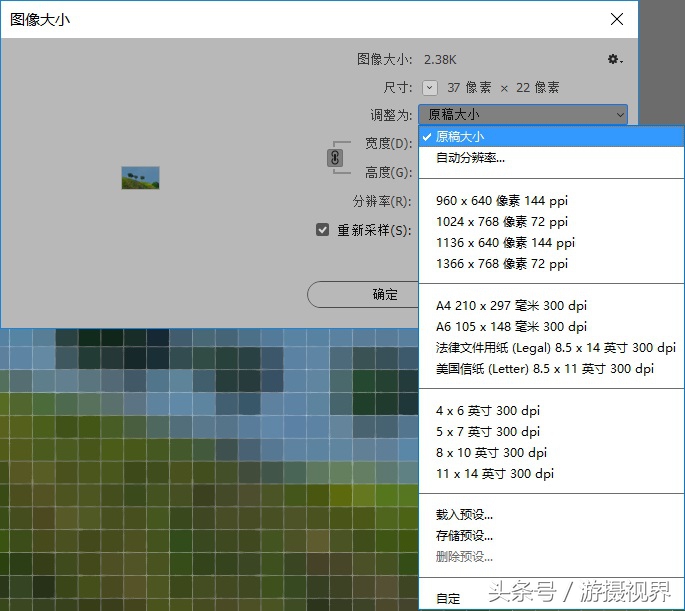The width and height of the screenshot is (685, 611).
Task: Click the preview thumbnail in the dialog
Action: [140, 178]
